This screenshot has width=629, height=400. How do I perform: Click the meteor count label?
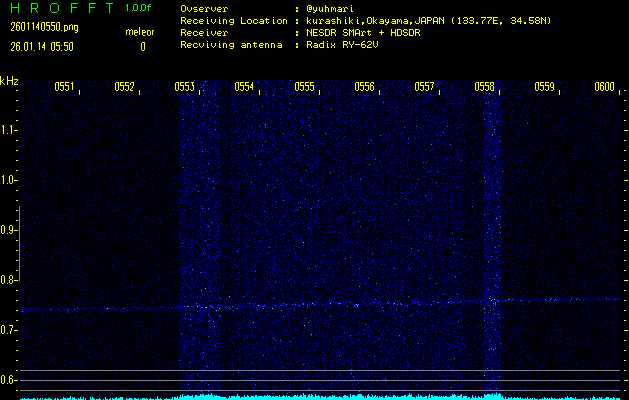point(139,33)
